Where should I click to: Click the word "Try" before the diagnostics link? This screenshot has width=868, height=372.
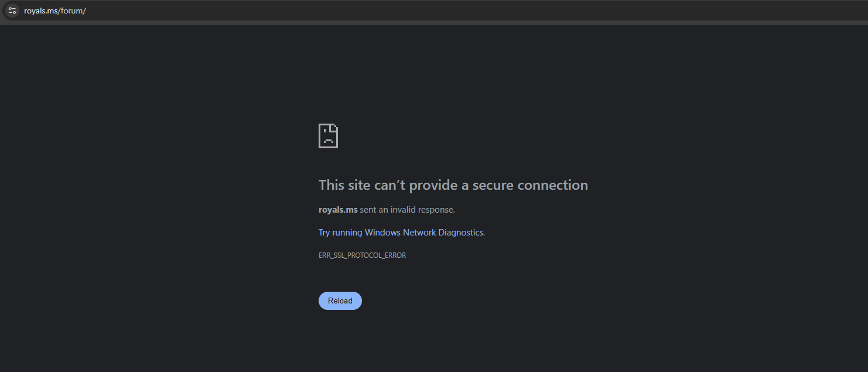pos(324,233)
